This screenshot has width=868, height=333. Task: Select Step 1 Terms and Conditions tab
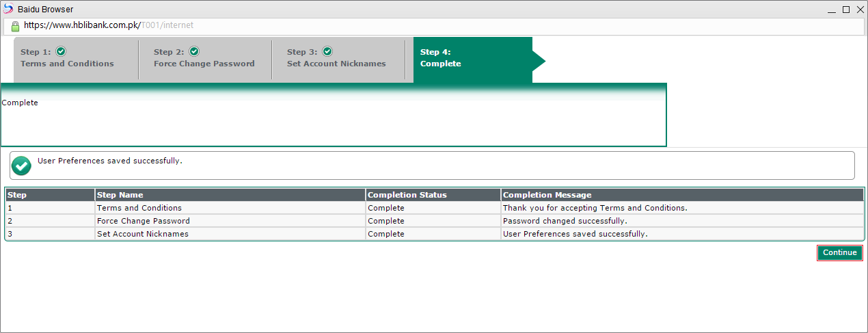[75, 59]
